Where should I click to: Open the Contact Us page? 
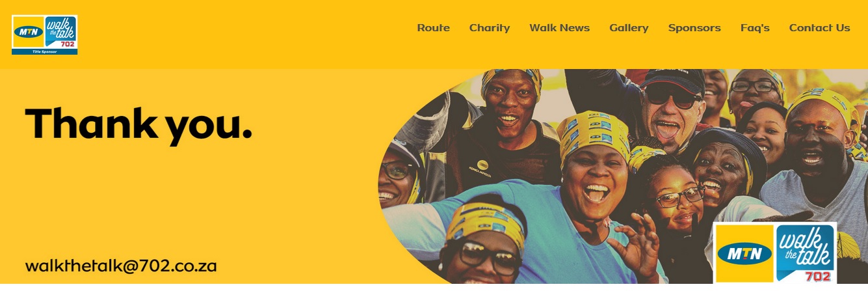click(x=819, y=28)
